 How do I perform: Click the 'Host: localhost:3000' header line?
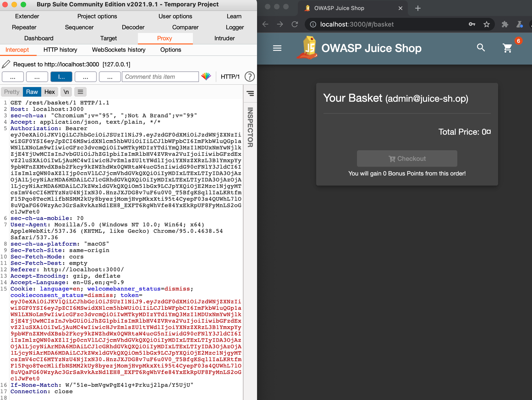(47, 109)
